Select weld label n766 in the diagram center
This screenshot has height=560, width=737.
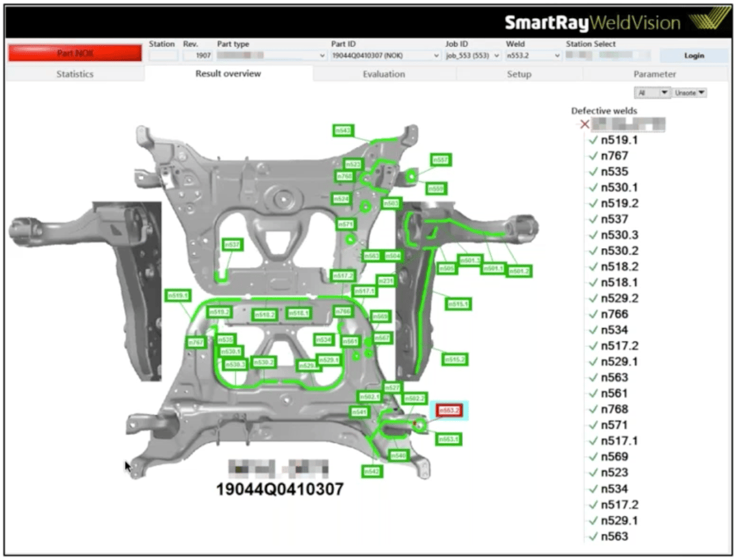(x=343, y=311)
